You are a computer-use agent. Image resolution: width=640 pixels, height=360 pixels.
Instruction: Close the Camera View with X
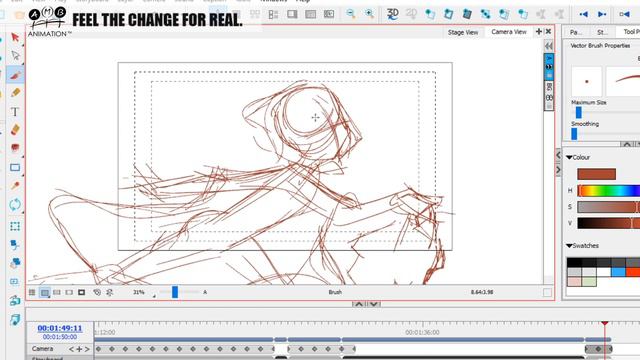click(549, 31)
